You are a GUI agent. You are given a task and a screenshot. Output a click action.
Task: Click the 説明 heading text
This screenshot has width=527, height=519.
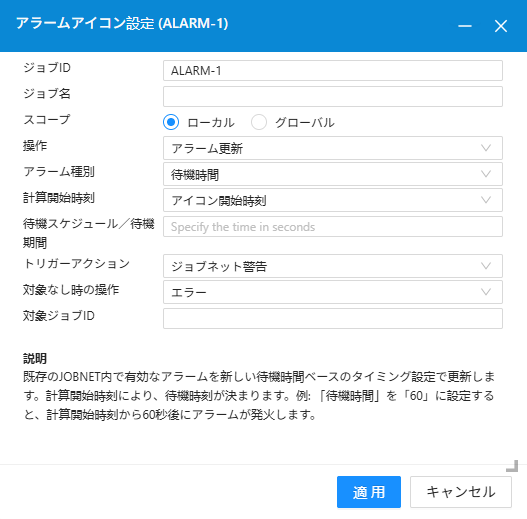pos(35,359)
